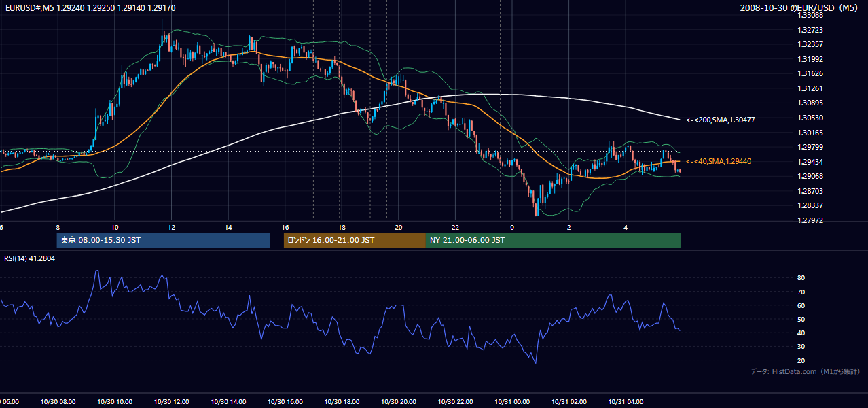Click the RSI(14) 41.2804 indicator label
This screenshot has width=868, height=408.
(x=30, y=258)
